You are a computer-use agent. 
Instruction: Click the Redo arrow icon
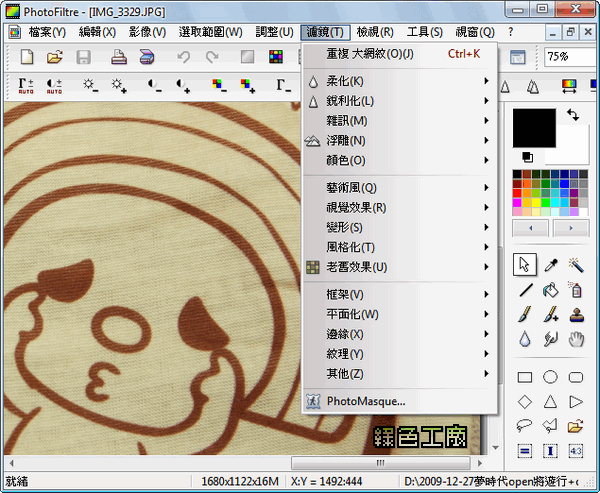pyautogui.click(x=212, y=57)
